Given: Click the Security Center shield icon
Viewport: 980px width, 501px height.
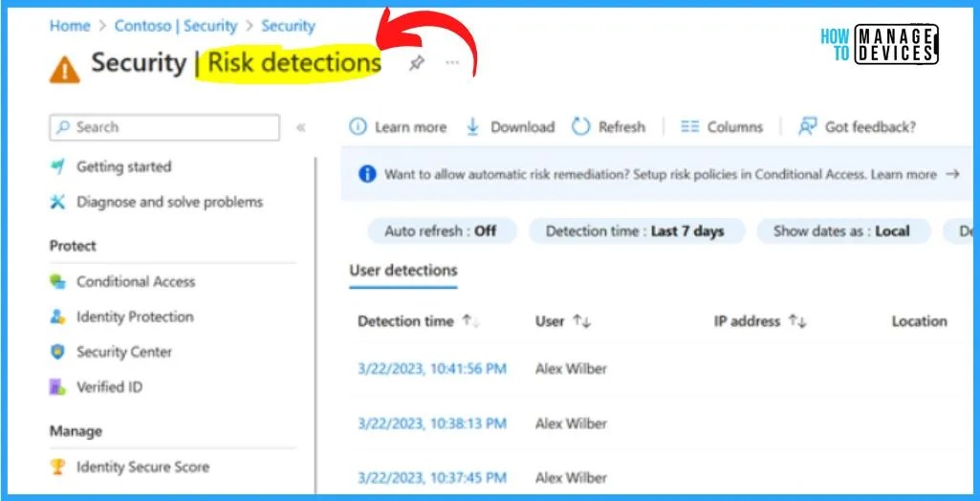Looking at the screenshot, I should point(58,352).
